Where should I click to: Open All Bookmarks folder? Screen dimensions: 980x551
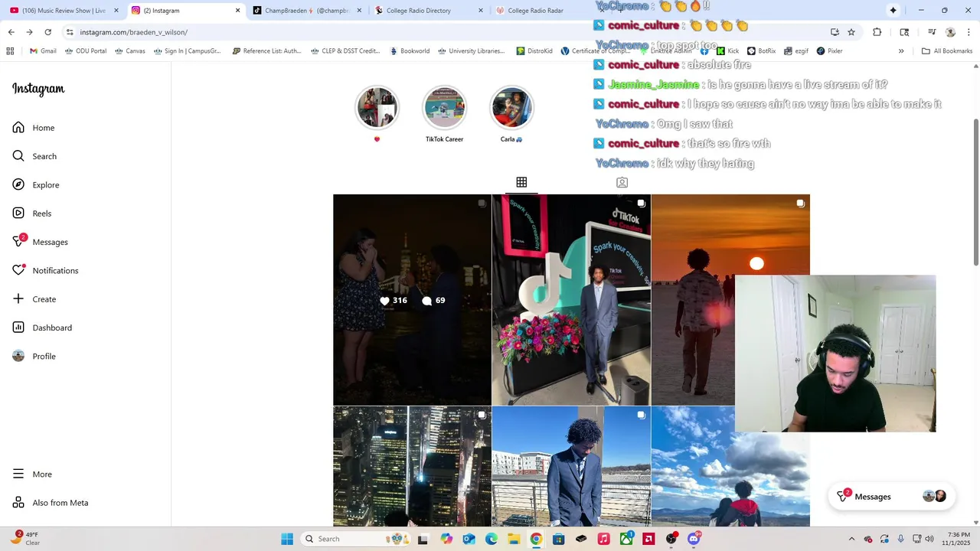947,51
